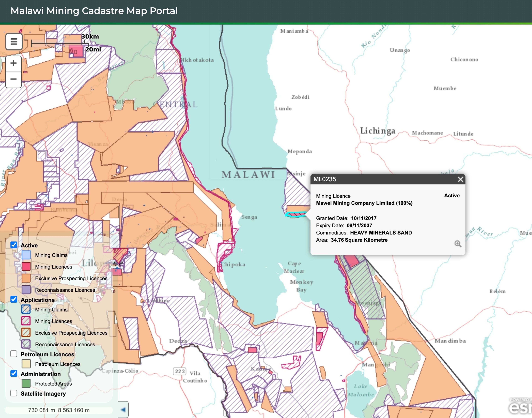Toggle the Administration layer checkbox
Screen dimensions: 532x418
14,373
